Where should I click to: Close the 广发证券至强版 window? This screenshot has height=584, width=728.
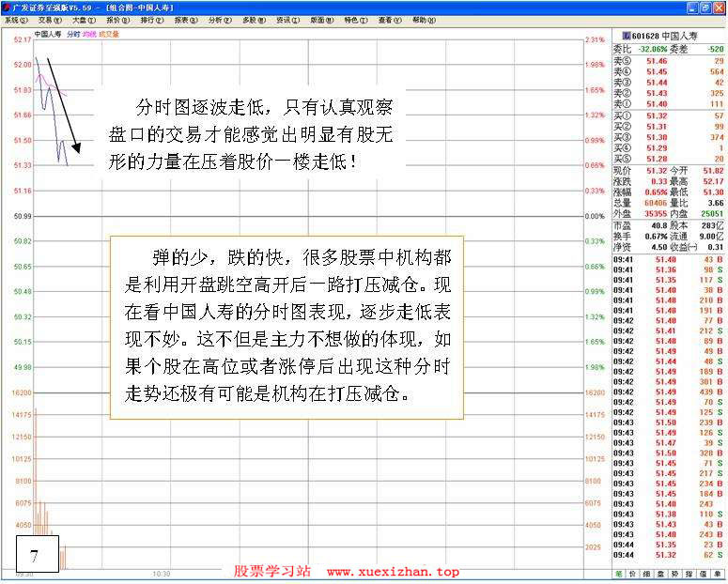[719, 8]
